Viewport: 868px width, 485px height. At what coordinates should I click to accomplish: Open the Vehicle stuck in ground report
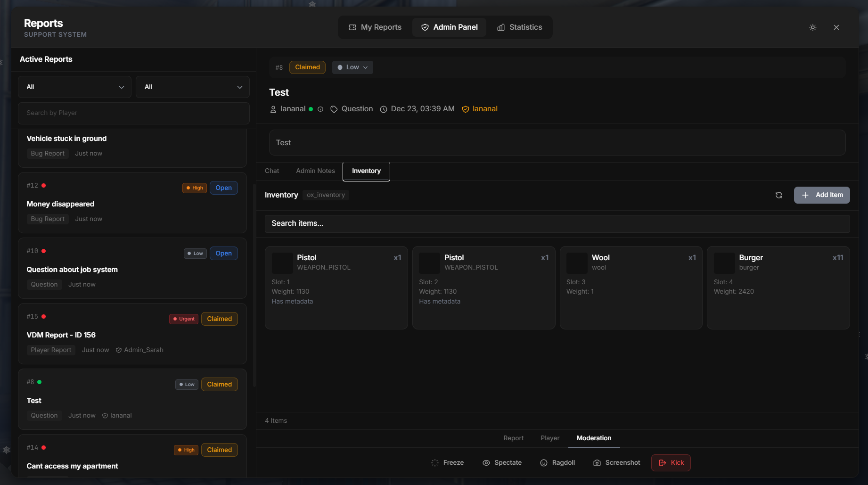[x=132, y=148]
